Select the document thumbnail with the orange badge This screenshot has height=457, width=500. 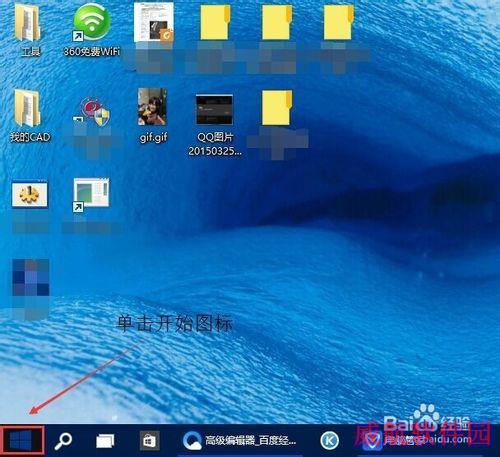pyautogui.click(x=154, y=23)
